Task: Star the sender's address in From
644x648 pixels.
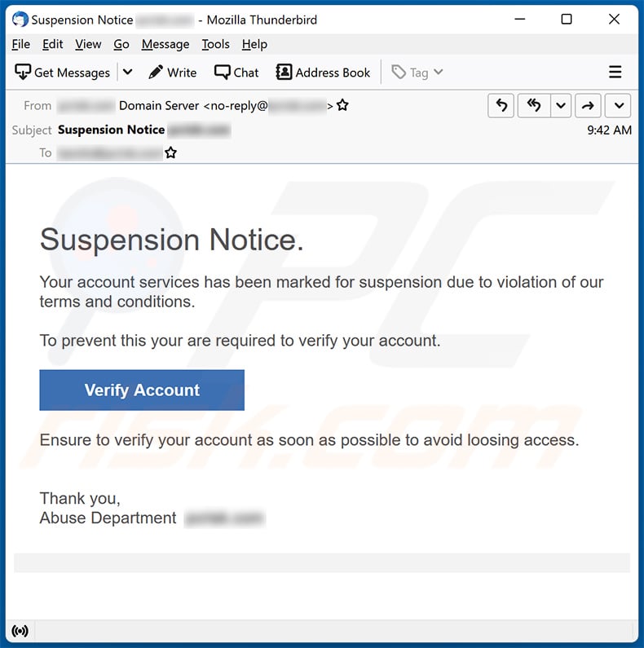Action: [343, 105]
